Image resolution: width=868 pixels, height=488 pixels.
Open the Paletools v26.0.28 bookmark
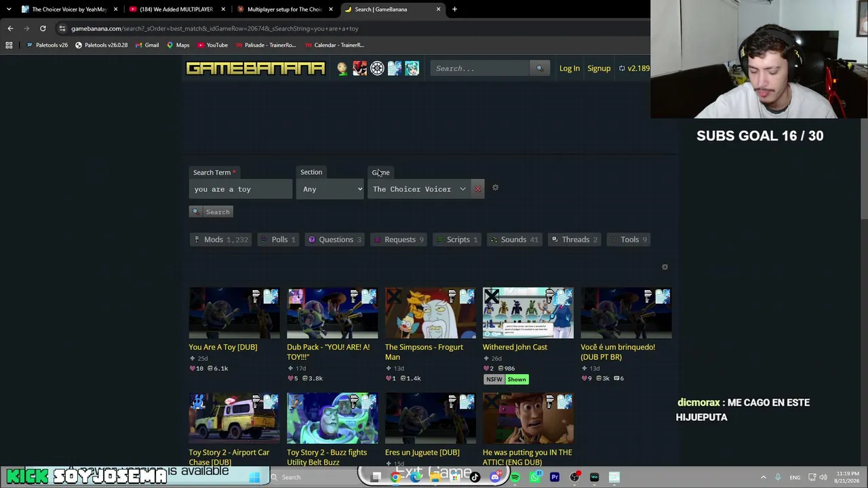(x=101, y=45)
